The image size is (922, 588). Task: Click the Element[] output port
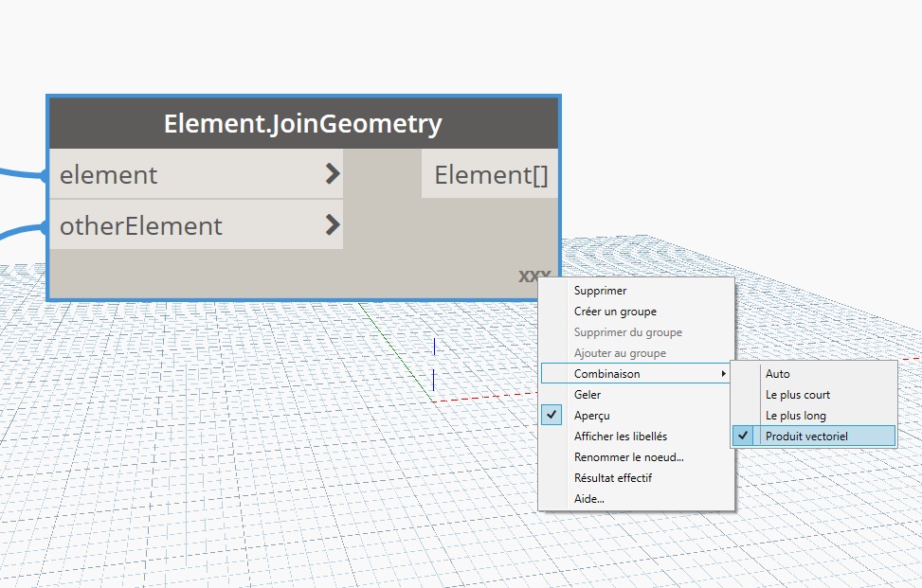tap(491, 174)
